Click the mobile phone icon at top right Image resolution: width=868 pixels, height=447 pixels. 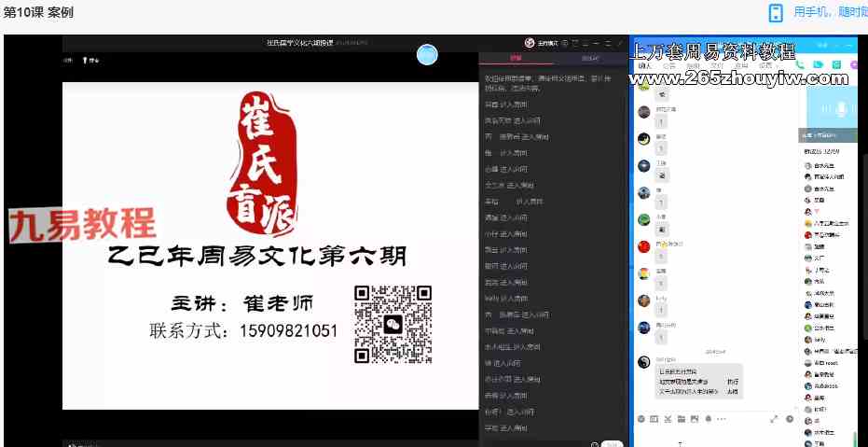point(775,12)
